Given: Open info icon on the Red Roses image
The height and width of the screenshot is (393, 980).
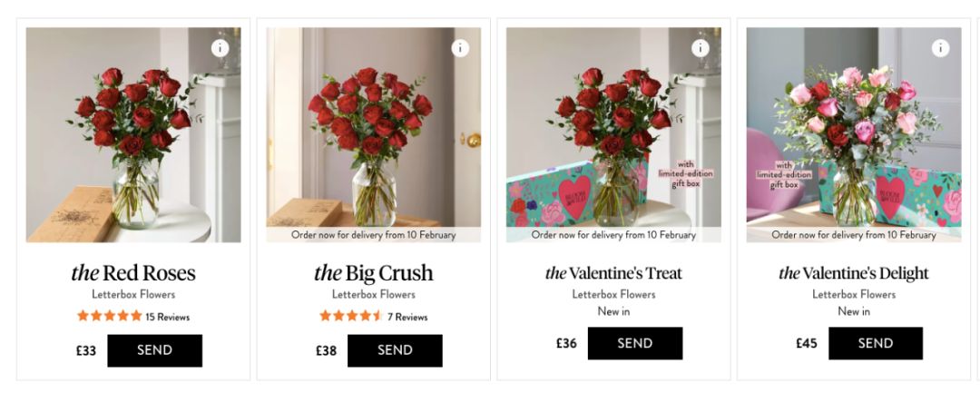Looking at the screenshot, I should click(x=220, y=48).
